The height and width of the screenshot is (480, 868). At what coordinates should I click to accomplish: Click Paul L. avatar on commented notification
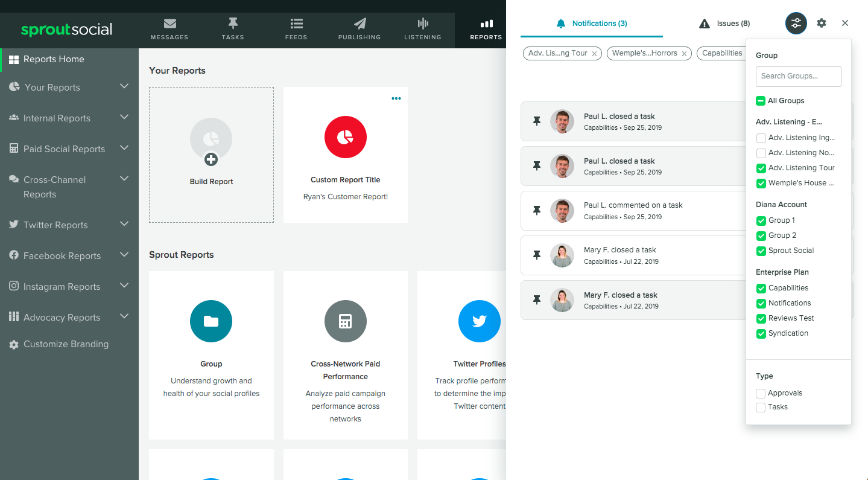click(x=562, y=211)
